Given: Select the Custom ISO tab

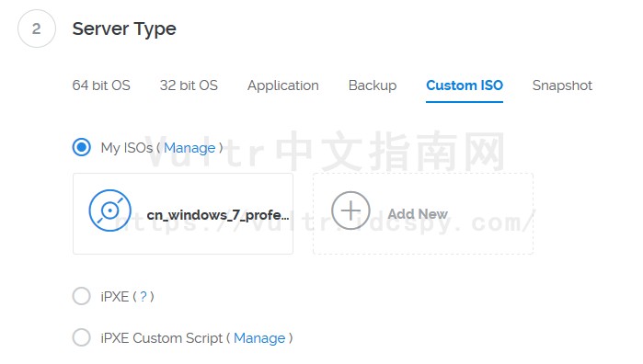Looking at the screenshot, I should point(465,85).
